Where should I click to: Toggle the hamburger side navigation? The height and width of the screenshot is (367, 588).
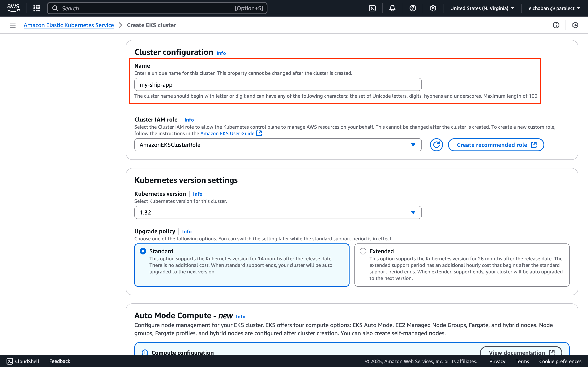[13, 25]
